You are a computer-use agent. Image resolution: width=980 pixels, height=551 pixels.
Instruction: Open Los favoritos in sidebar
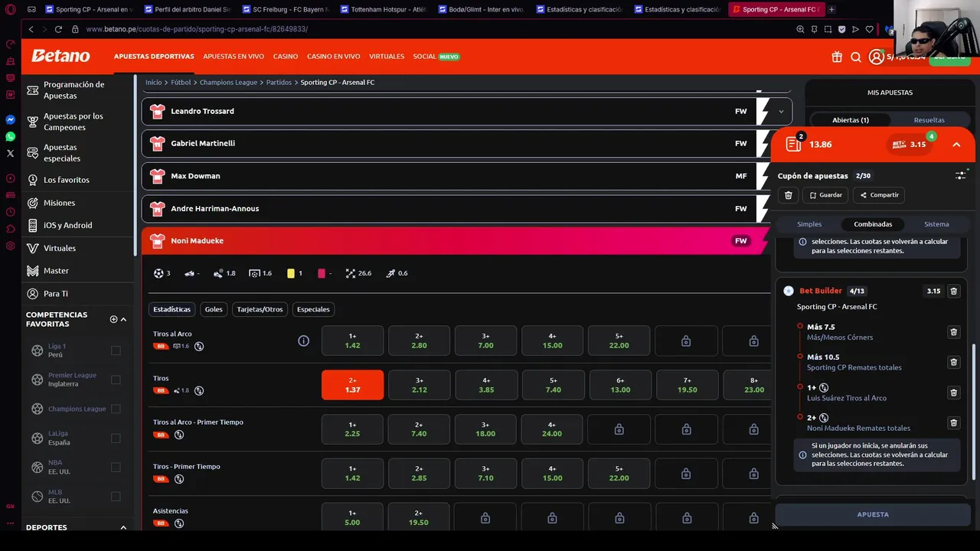(67, 180)
